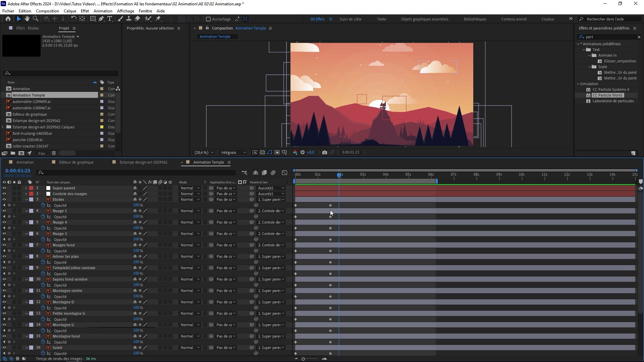The image size is (644, 362).
Task: Select the Brush tool
Action: click(120, 19)
